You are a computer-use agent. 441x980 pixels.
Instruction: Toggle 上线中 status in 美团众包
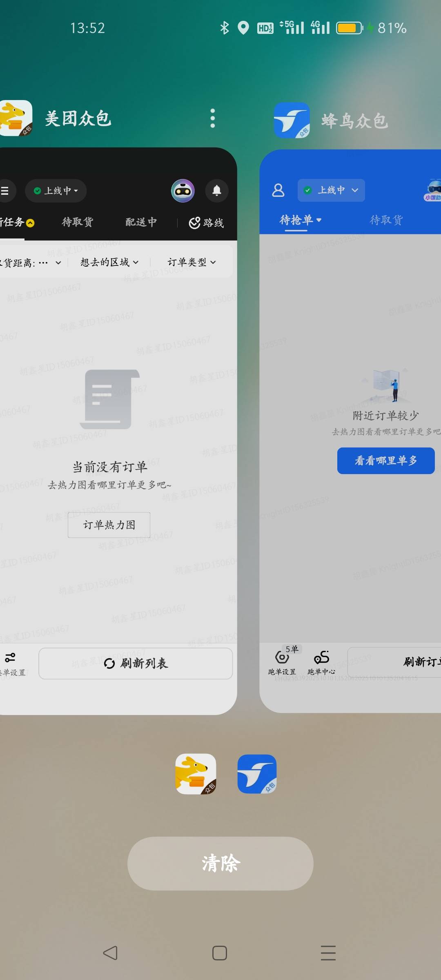56,191
